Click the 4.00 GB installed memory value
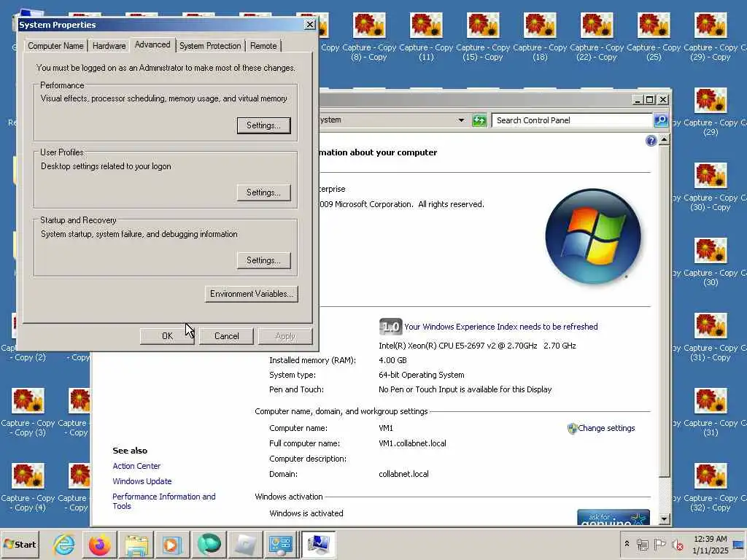Image resolution: width=747 pixels, height=560 pixels. [x=392, y=360]
